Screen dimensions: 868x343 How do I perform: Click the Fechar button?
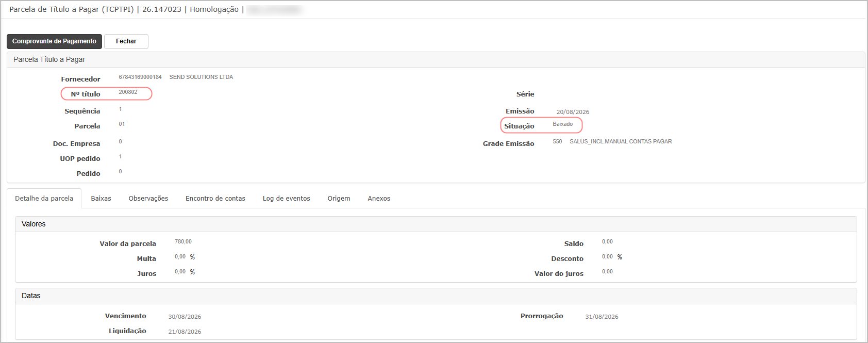[x=126, y=41]
